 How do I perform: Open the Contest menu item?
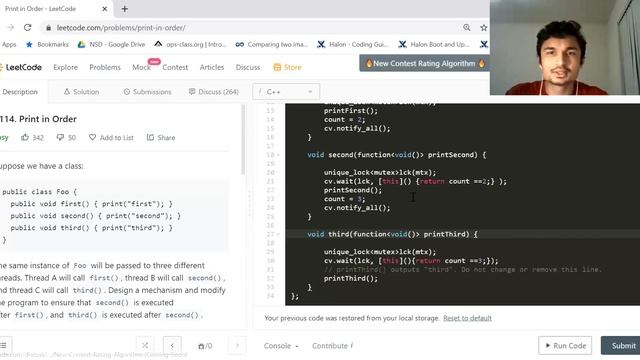point(175,67)
